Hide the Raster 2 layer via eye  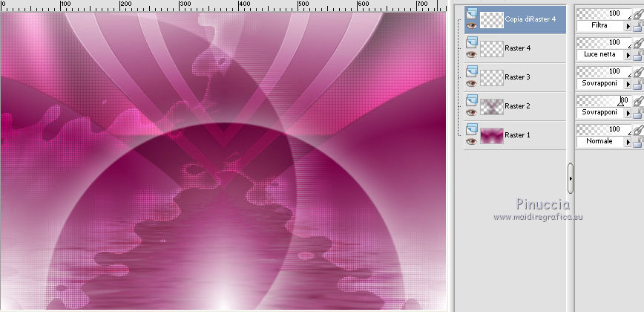(x=472, y=112)
